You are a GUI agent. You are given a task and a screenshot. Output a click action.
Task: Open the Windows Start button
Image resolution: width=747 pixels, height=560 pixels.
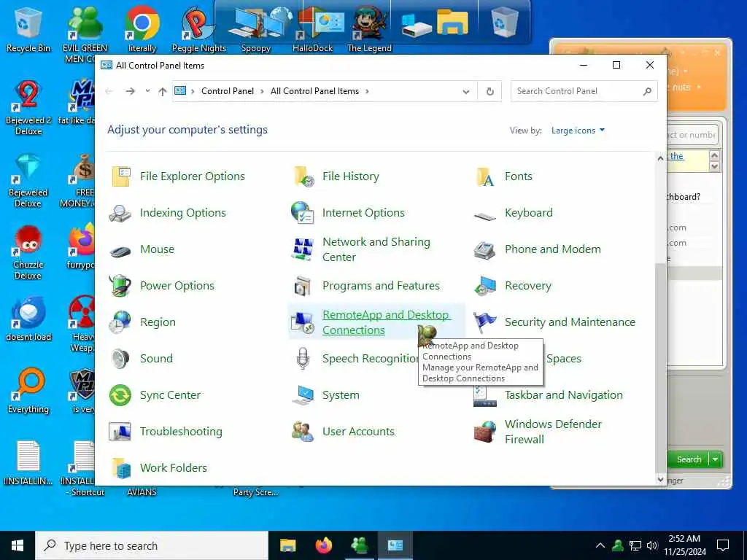point(18,545)
